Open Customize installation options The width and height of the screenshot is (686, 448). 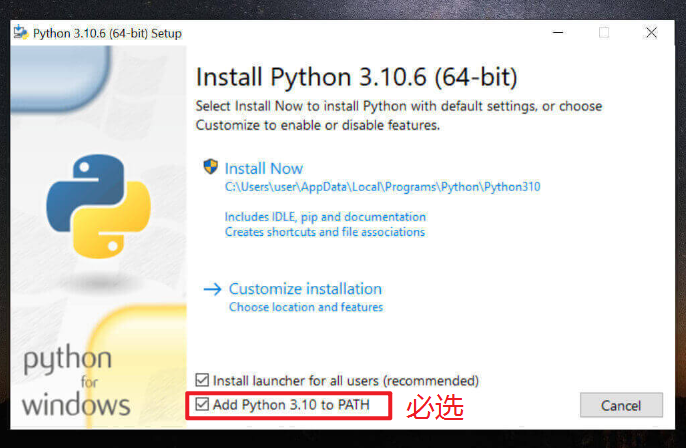[305, 289]
